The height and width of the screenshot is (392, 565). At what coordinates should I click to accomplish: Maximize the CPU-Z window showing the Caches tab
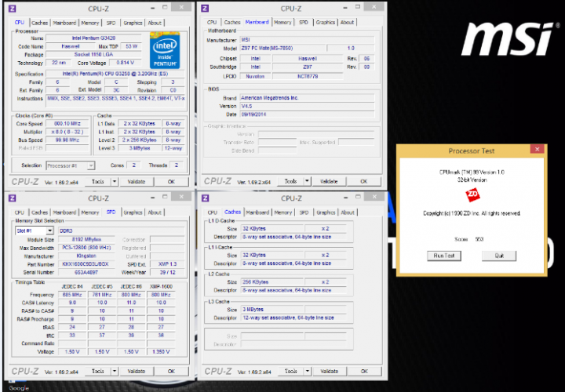click(x=358, y=197)
